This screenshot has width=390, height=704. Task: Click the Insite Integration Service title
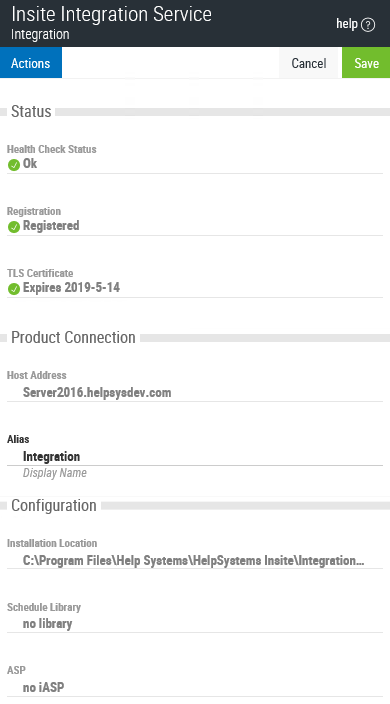coord(111,14)
